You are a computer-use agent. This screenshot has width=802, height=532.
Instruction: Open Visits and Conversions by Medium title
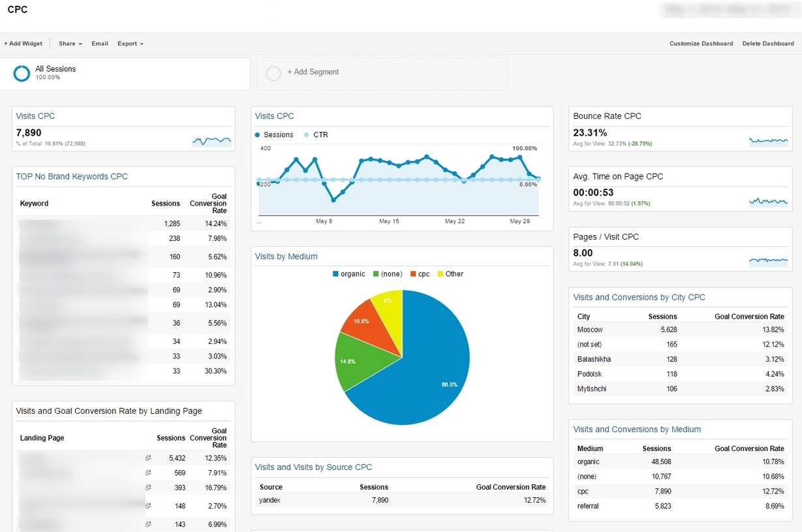point(637,430)
